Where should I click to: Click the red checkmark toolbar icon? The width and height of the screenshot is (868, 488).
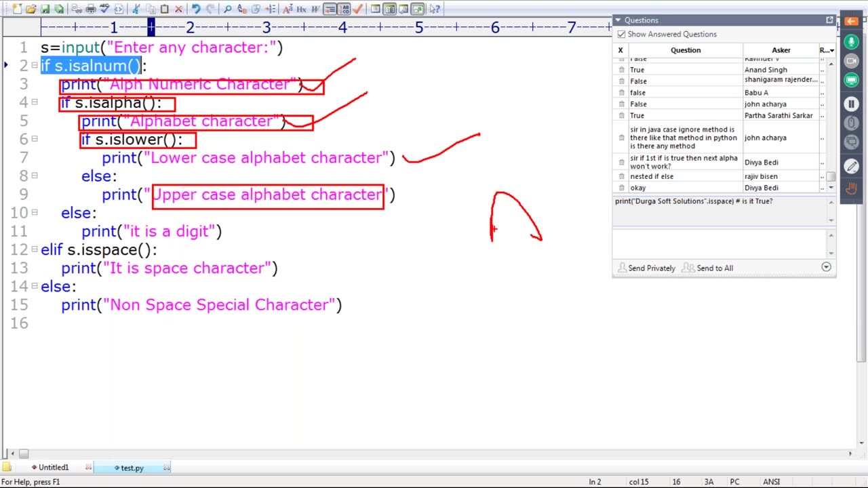pos(358,9)
